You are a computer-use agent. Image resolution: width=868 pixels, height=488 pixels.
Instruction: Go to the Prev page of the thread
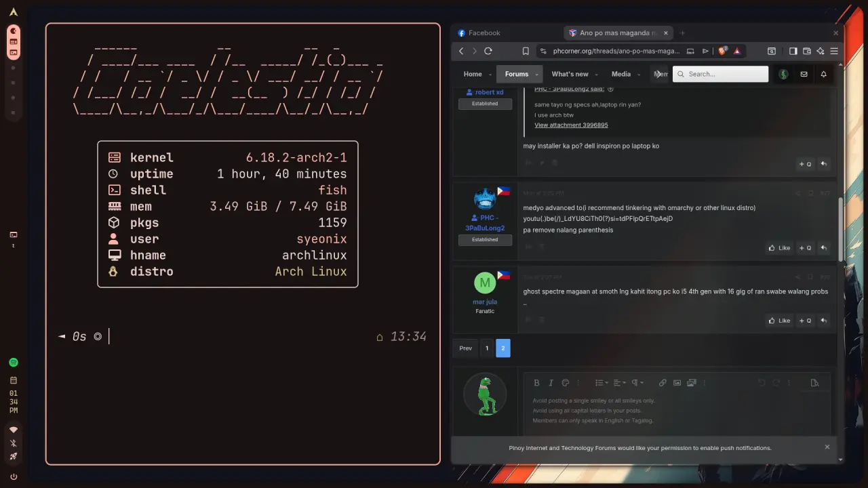coord(465,348)
